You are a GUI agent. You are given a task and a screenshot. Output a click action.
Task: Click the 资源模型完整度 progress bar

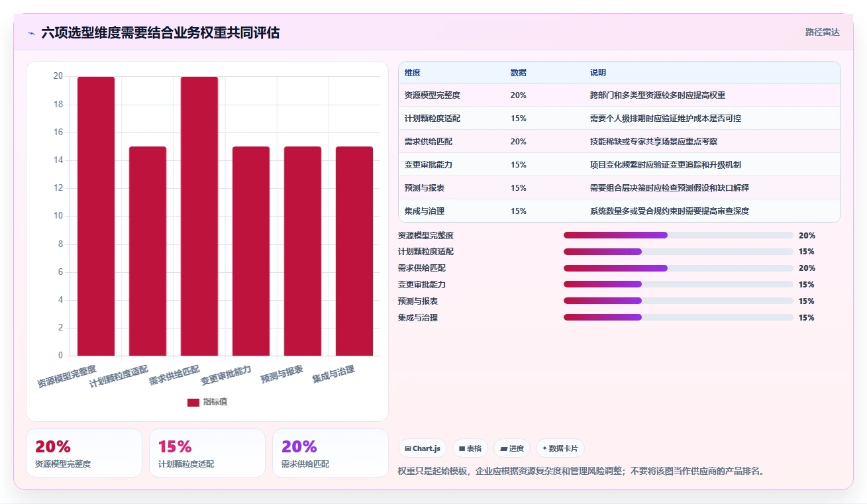click(x=678, y=235)
